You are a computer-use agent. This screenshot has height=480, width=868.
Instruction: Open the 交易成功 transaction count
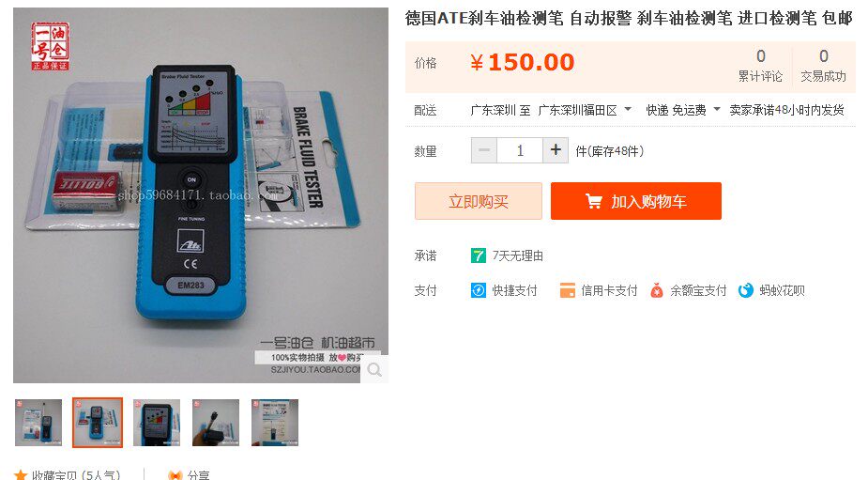(823, 66)
